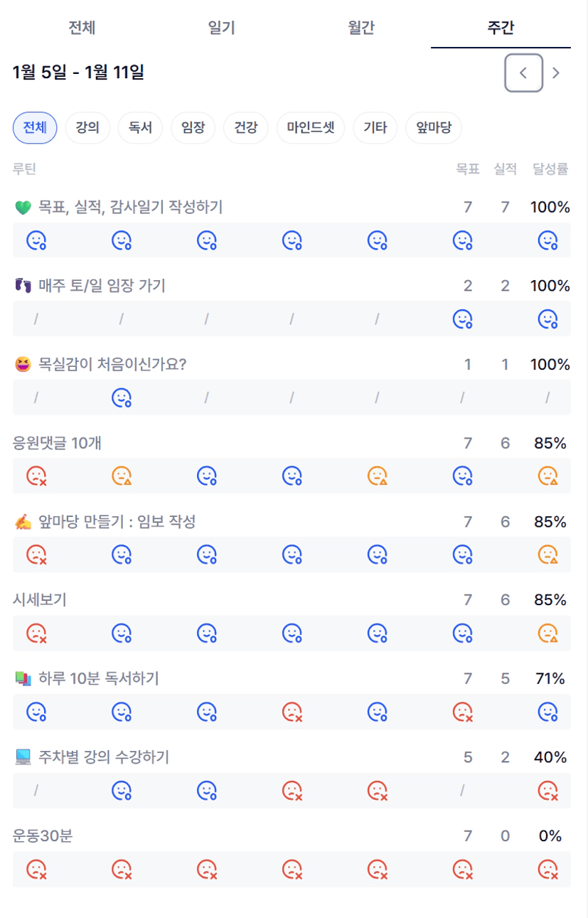Image resolution: width=588 pixels, height=918 pixels.
Task: Switch to the 월간 tab
Action: pyautogui.click(x=361, y=28)
